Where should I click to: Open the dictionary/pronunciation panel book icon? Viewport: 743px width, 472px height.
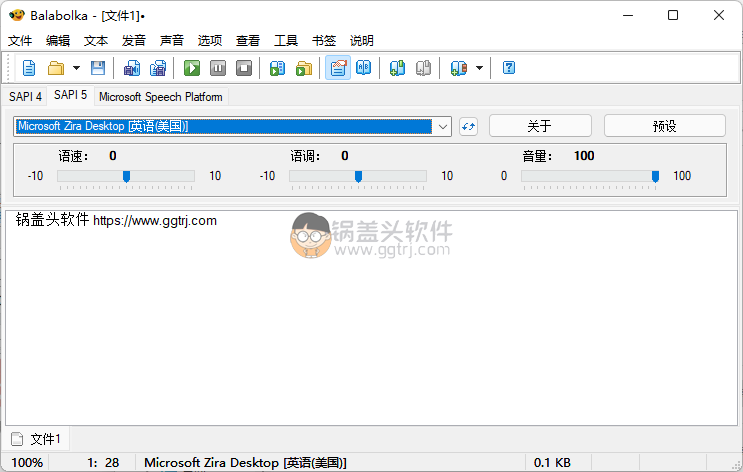click(x=363, y=68)
